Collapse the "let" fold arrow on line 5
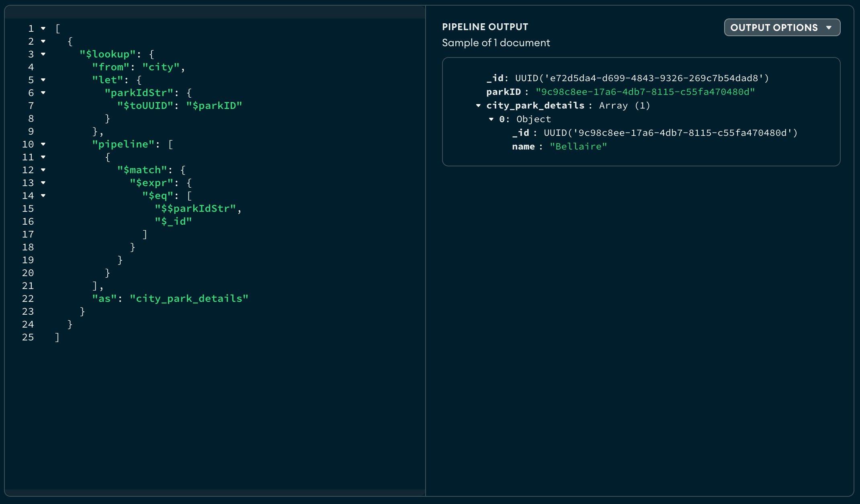This screenshot has width=860, height=504. (43, 80)
